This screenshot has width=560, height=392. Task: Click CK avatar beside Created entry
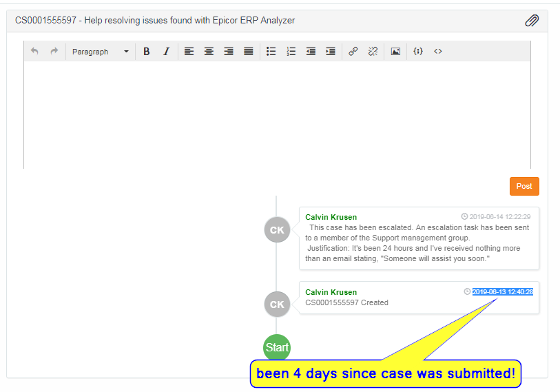277,304
